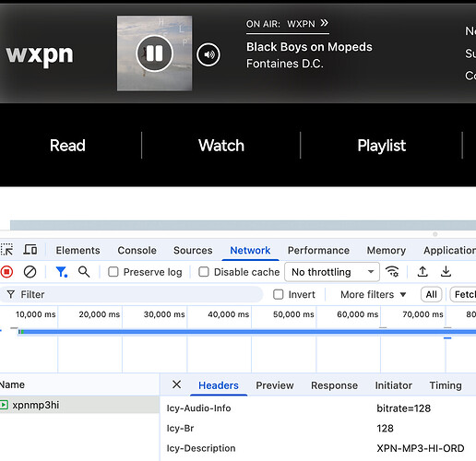The image size is (476, 461).
Task: Click the XPN-MP3-HI-ORD header value
Action: (x=421, y=448)
